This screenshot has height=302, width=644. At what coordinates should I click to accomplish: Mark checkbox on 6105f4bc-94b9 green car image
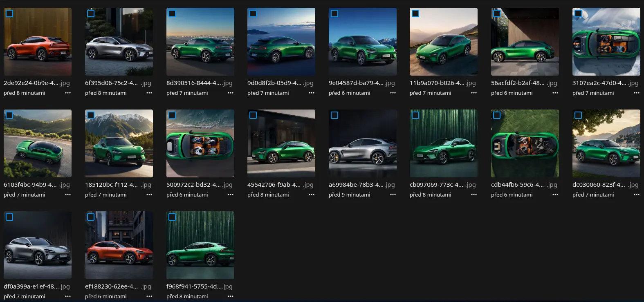pyautogui.click(x=9, y=115)
